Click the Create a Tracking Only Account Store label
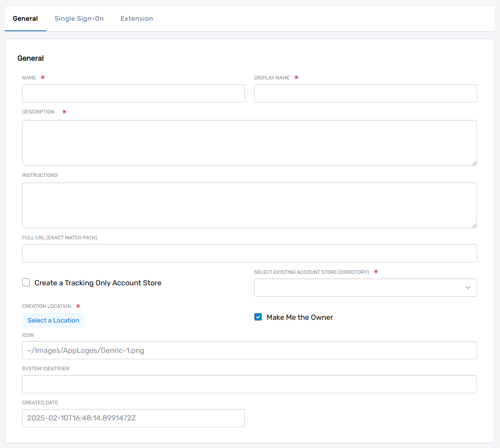This screenshot has width=500, height=448. (x=98, y=283)
